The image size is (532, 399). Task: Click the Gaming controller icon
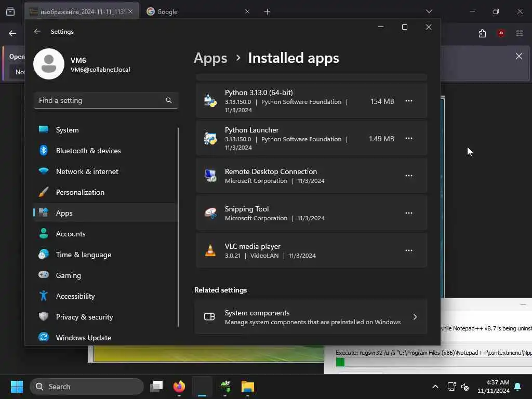[44, 274]
